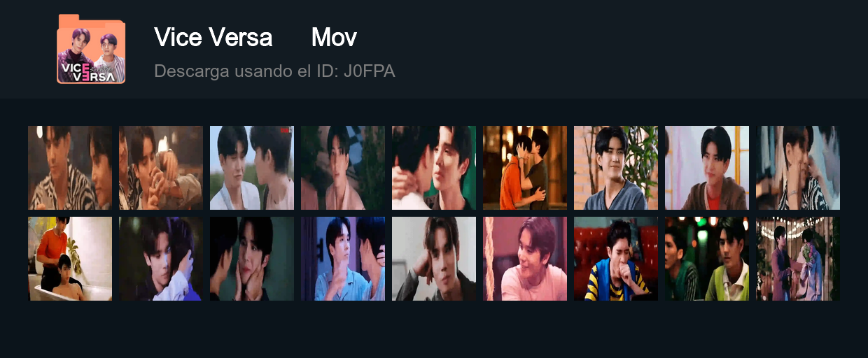
Task: Open thumbnail of two men with raised hand
Action: click(161, 168)
